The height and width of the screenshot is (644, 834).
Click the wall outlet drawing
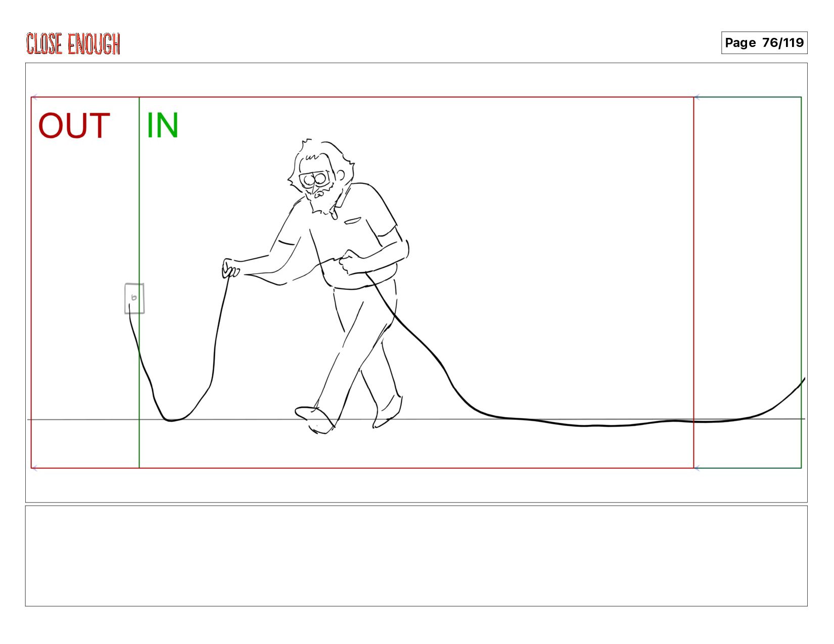click(x=134, y=298)
